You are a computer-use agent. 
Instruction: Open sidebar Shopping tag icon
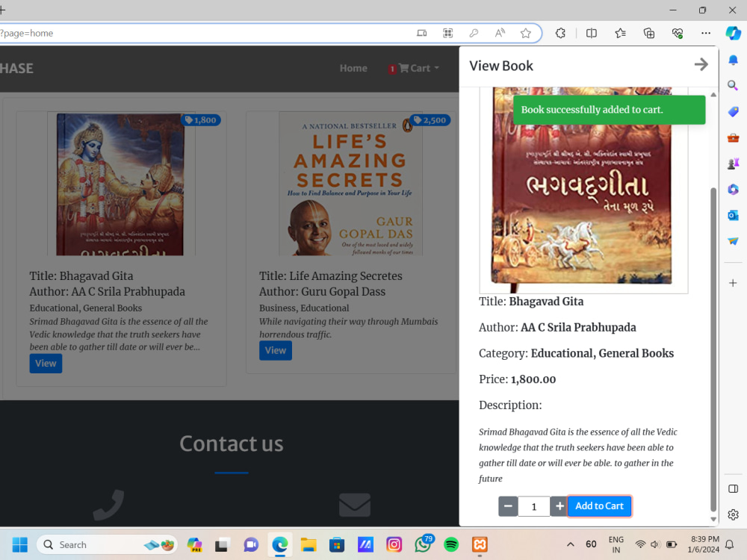click(734, 112)
